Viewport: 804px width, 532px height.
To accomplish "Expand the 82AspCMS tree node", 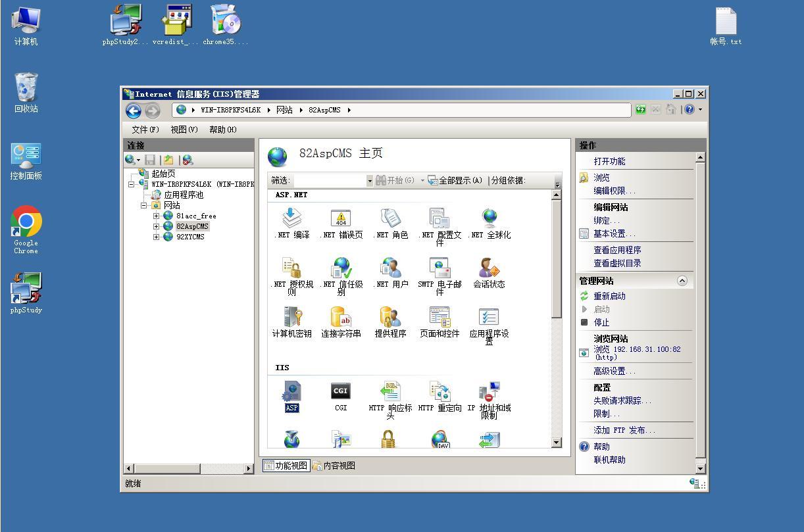I will coord(157,226).
